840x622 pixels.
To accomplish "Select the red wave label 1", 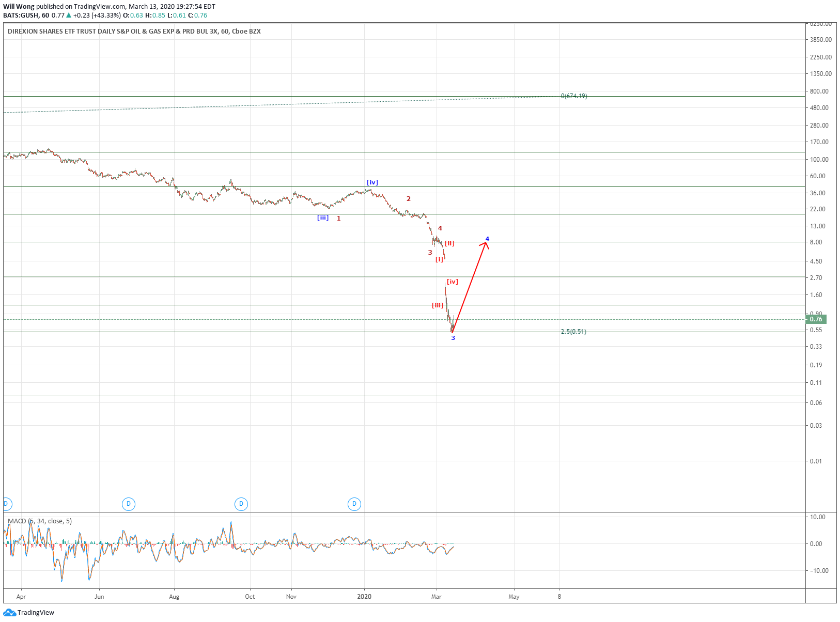I will pos(339,219).
